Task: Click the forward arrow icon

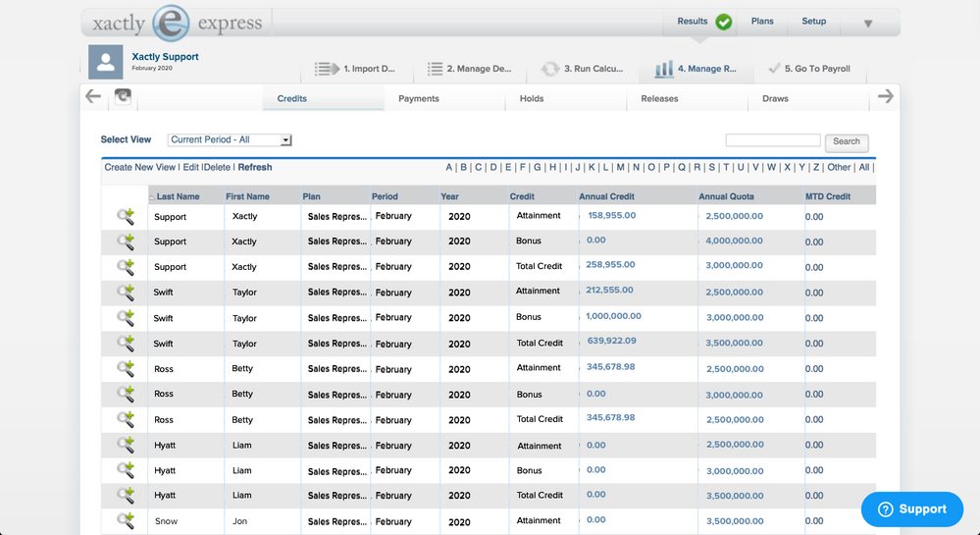Action: pyautogui.click(x=886, y=96)
